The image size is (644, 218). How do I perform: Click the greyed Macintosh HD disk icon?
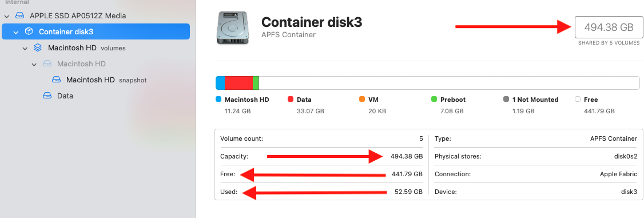[x=47, y=64]
